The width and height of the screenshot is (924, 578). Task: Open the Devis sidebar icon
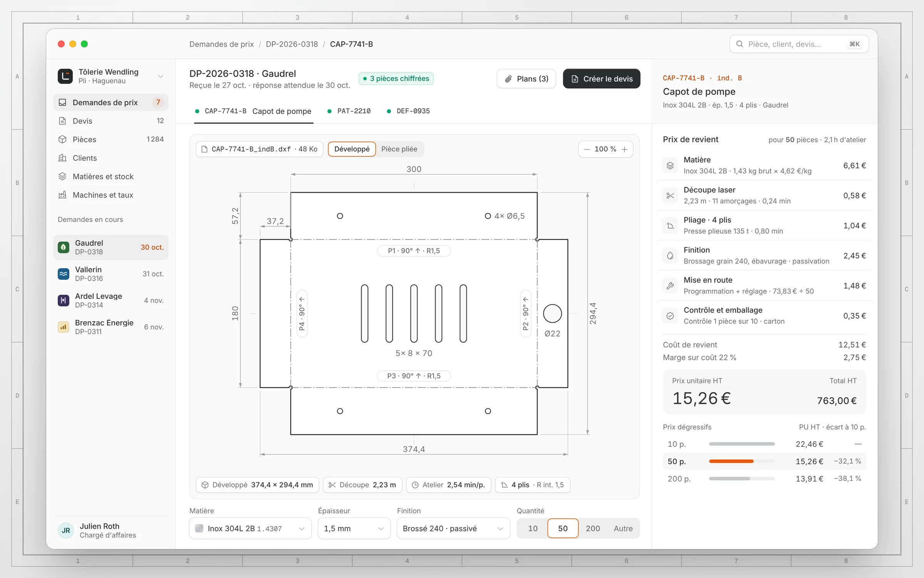pyautogui.click(x=62, y=121)
